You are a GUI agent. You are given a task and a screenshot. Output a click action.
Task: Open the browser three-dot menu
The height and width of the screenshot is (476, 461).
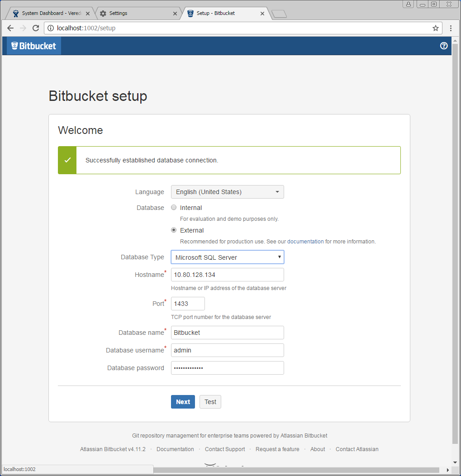[x=451, y=28]
